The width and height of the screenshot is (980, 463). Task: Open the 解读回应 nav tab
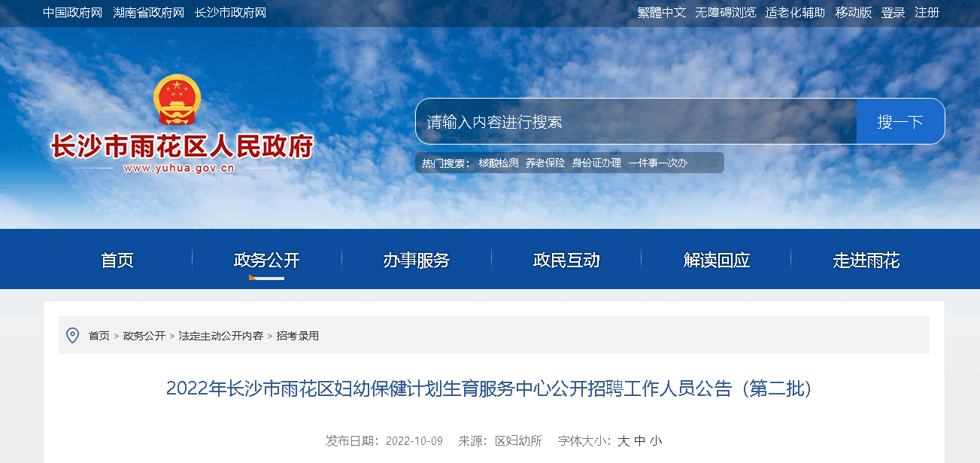717,260
